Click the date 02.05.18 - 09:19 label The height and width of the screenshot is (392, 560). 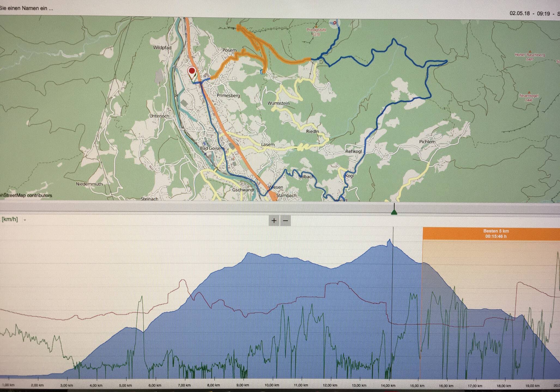tap(530, 13)
